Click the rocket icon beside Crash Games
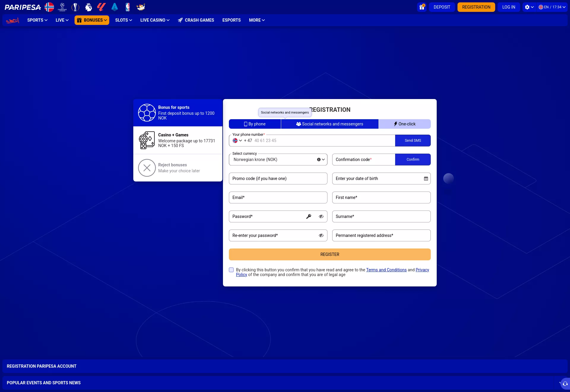The image size is (570, 392). pos(180,20)
